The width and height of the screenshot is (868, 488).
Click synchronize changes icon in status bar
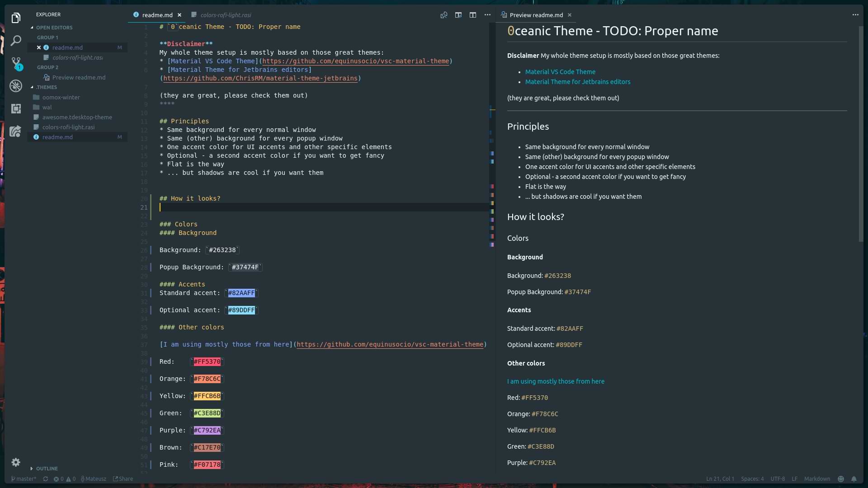coord(45,479)
